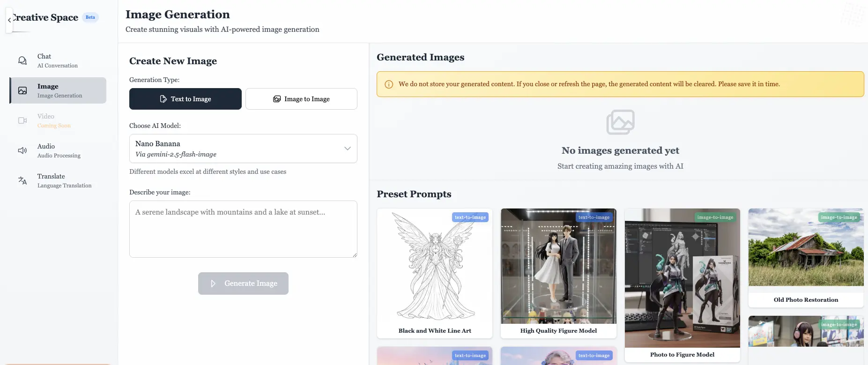Image resolution: width=868 pixels, height=365 pixels.
Task: Open Chat AI Conversation section
Action: point(58,60)
